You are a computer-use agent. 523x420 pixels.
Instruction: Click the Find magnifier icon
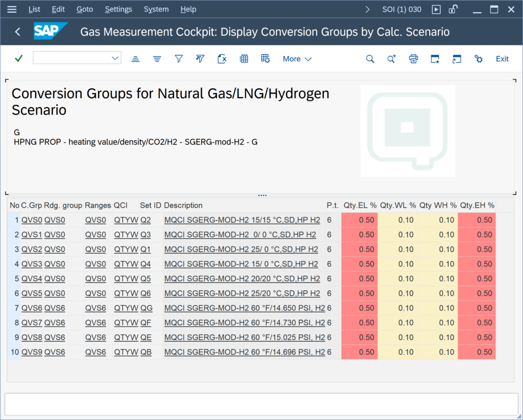[370, 59]
